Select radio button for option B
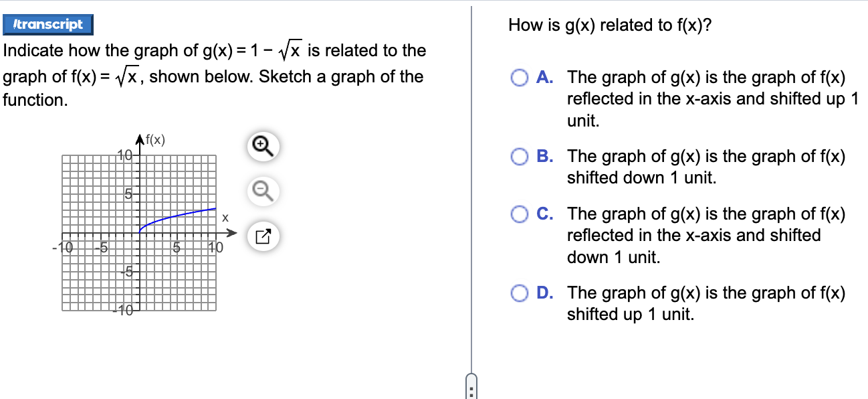The height and width of the screenshot is (399, 868). tap(521, 157)
